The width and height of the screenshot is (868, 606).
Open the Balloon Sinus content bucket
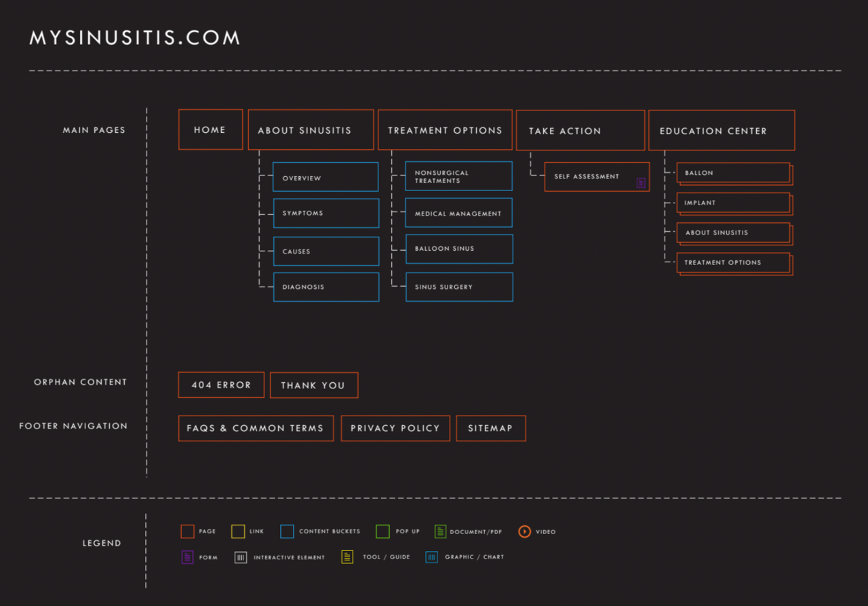click(x=458, y=249)
